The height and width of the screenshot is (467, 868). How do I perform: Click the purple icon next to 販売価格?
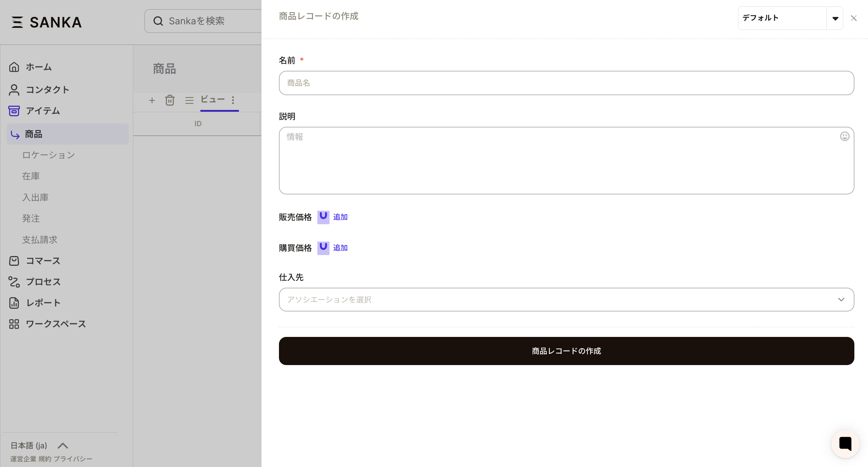click(323, 217)
